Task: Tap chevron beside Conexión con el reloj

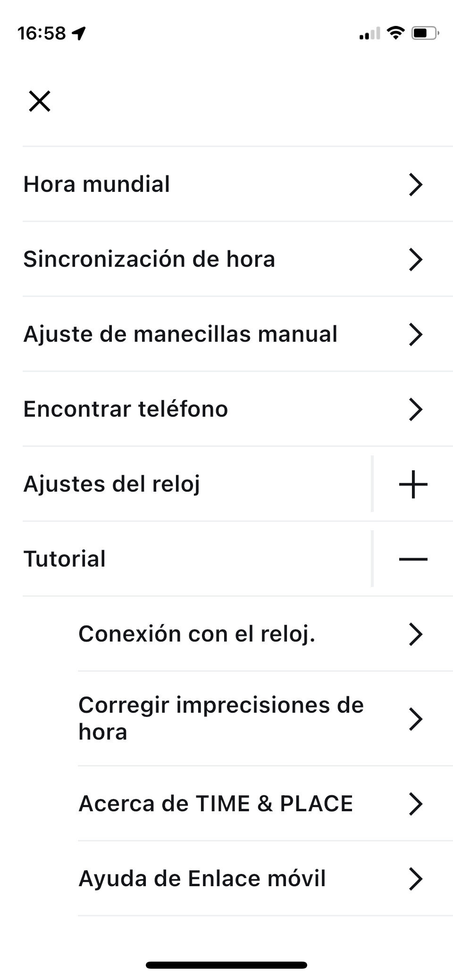Action: click(x=415, y=634)
